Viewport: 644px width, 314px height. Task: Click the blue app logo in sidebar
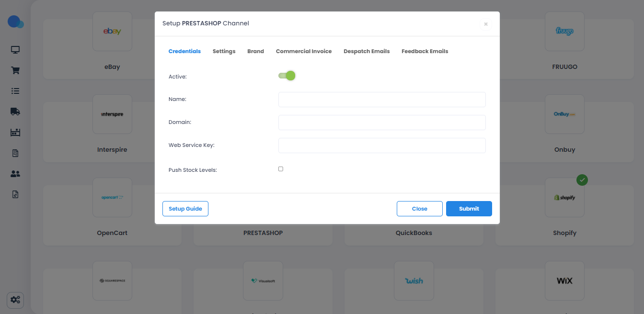16,22
